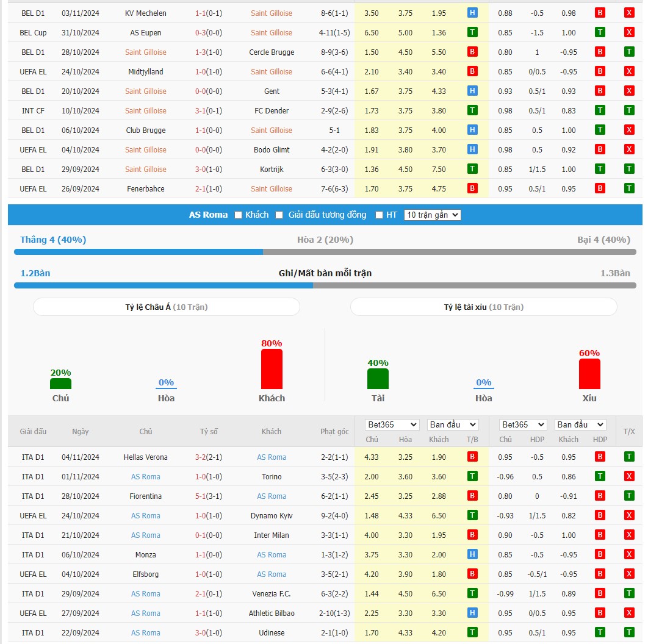Open the Fenerbahce team link
Screen dimensions: 648x644
pyautogui.click(x=146, y=189)
